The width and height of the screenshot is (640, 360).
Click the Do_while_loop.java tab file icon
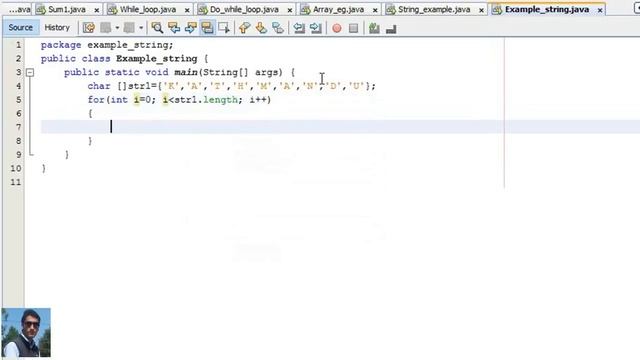coord(202,9)
